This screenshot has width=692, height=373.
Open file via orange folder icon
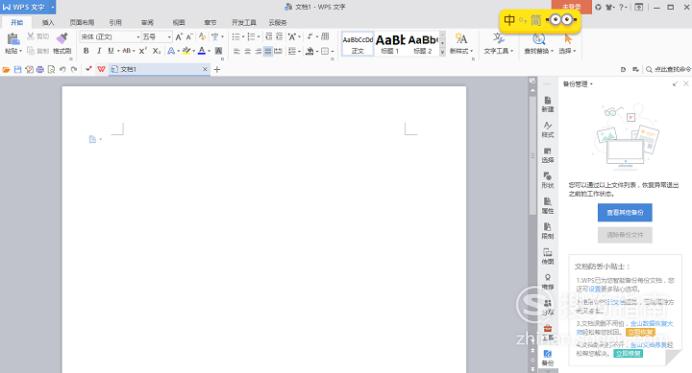(6, 69)
